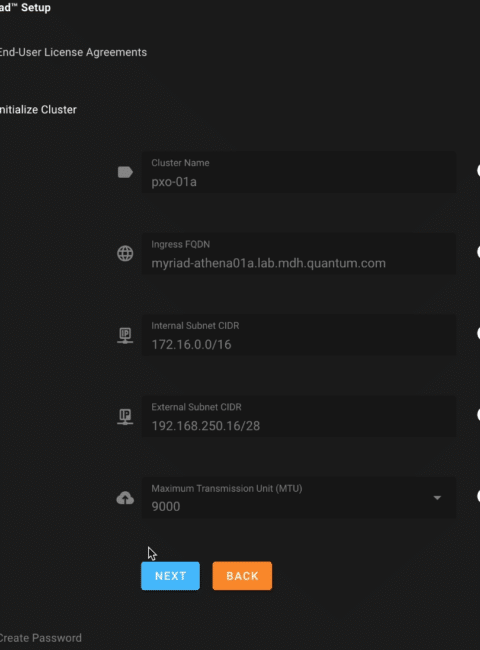Click the circle icon right of Ingress FQDN field
This screenshot has height=650, width=480.
(478, 252)
